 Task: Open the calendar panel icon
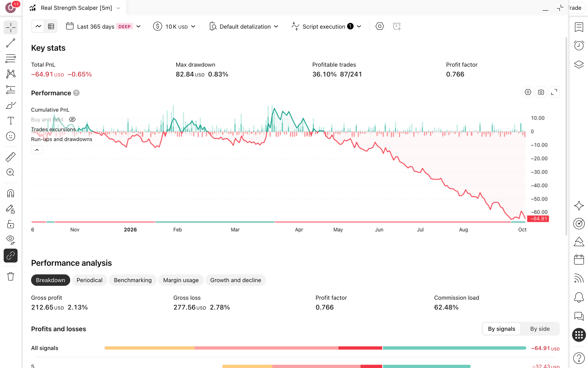(x=579, y=260)
